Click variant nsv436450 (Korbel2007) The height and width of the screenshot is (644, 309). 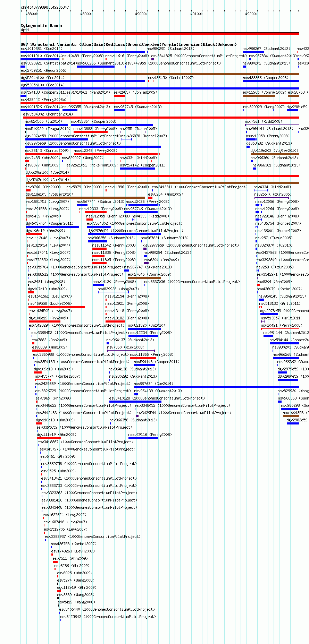coord(171,78)
